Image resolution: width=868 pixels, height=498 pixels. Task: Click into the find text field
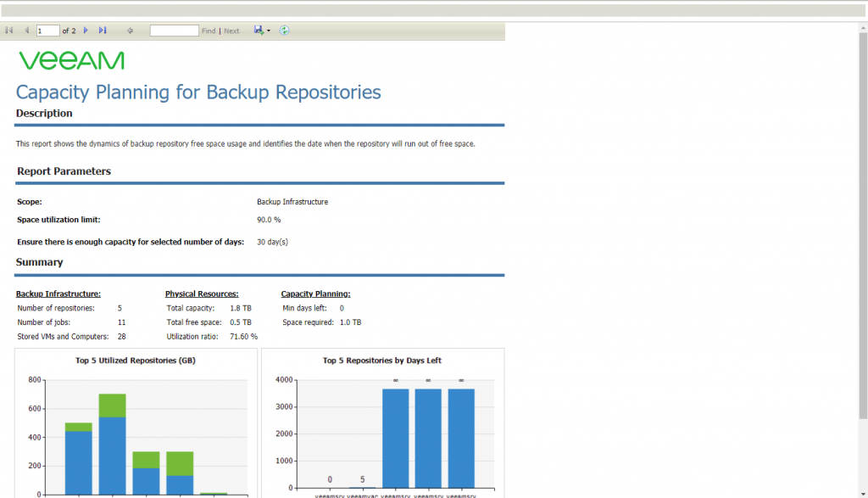point(175,31)
